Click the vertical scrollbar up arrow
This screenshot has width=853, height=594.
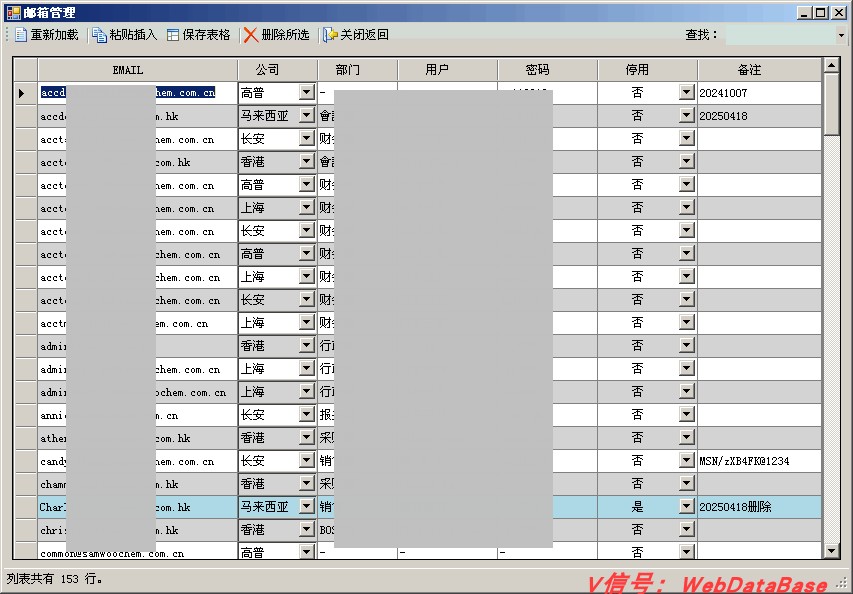tap(831, 65)
